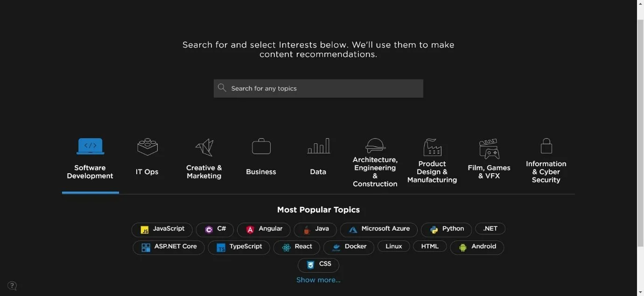The height and width of the screenshot is (296, 644).
Task: Choose Product Design factory icon
Action: tap(432, 147)
